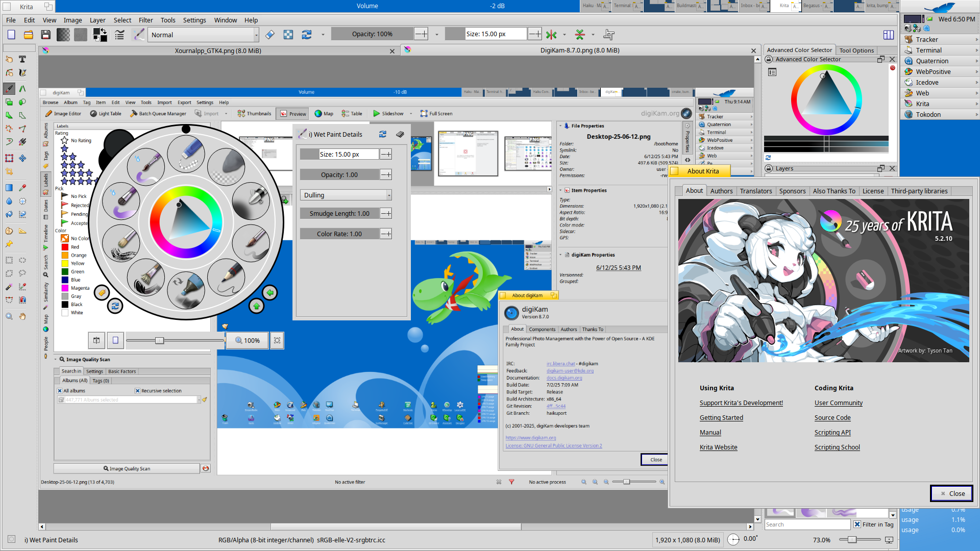The height and width of the screenshot is (551, 980).
Task: Pick the Move tool with blue arrows
Action: pos(22,159)
